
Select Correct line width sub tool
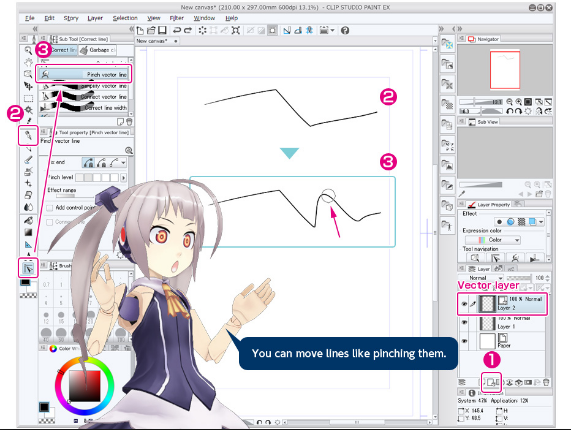[x=83, y=108]
